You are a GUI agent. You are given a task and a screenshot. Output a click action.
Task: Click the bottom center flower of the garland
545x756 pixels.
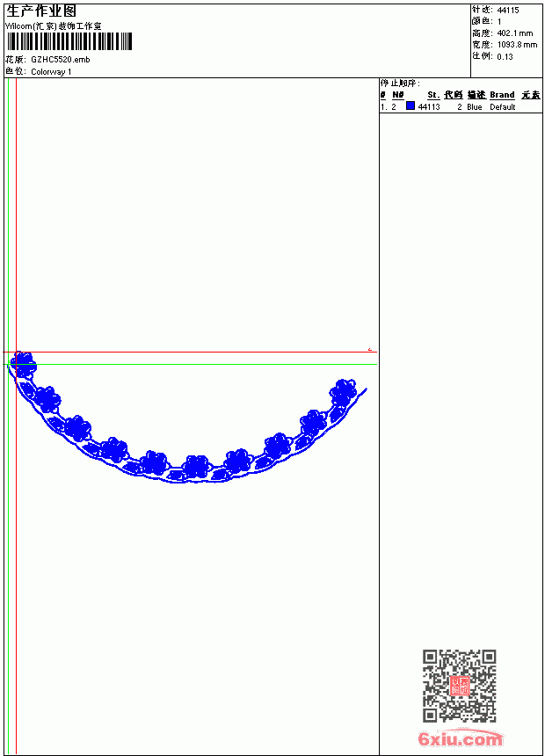tap(196, 467)
